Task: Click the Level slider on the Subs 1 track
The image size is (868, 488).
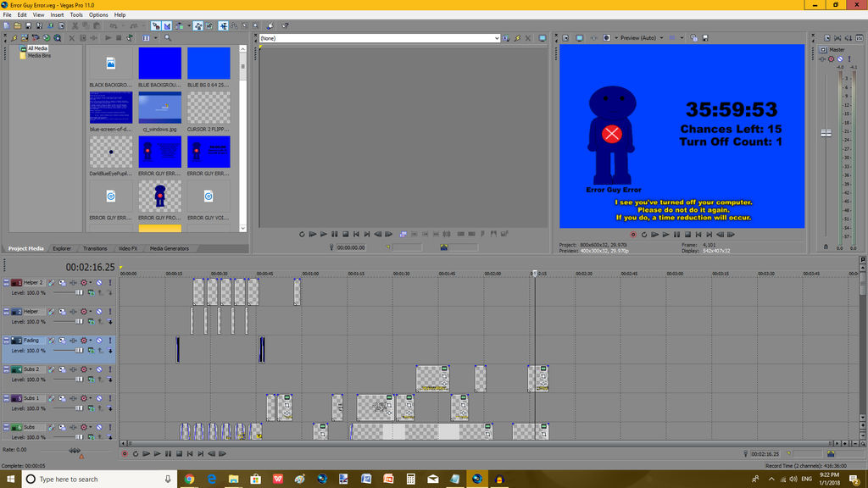Action: point(79,408)
